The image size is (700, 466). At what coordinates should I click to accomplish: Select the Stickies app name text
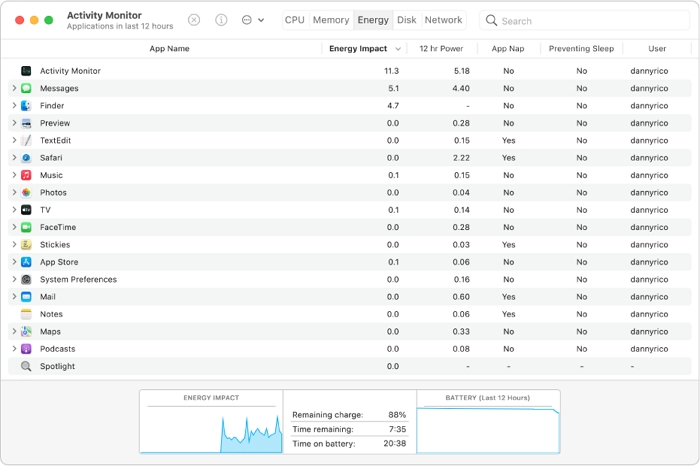[55, 245]
